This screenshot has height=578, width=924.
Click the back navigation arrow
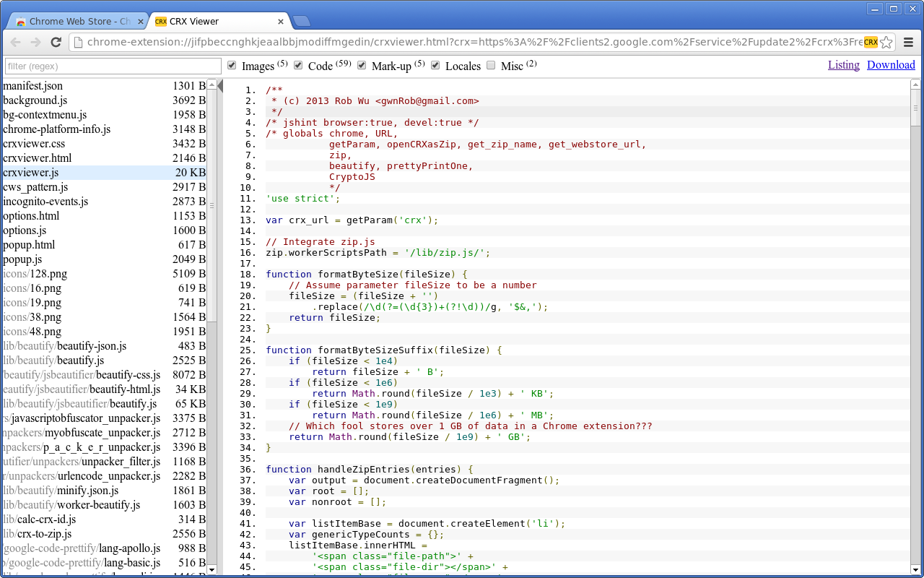(x=15, y=43)
